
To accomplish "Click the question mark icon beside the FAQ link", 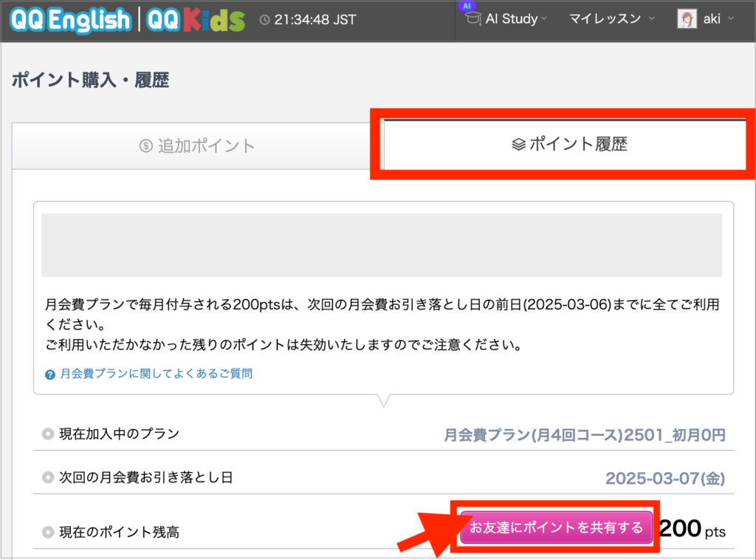I will click(x=50, y=375).
